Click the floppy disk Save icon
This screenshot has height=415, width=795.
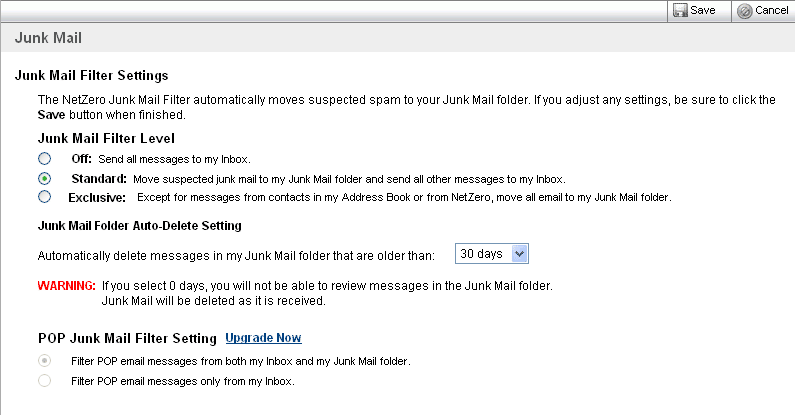pyautogui.click(x=680, y=11)
